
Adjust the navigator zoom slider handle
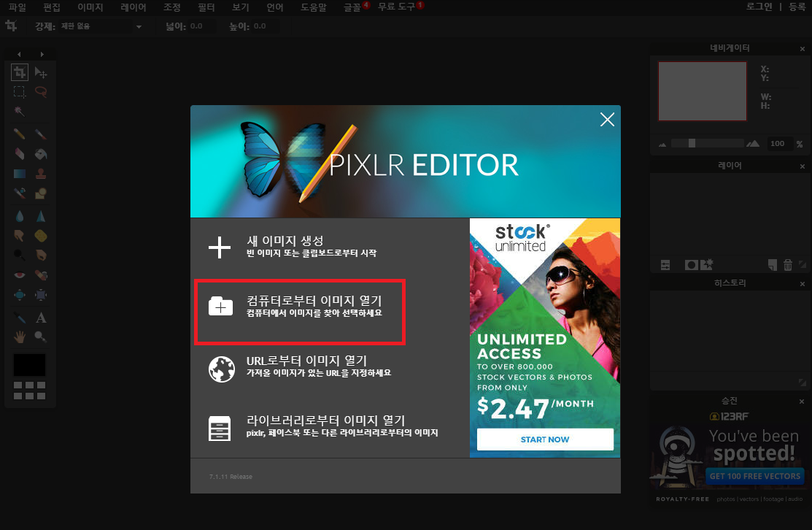pyautogui.click(x=692, y=144)
